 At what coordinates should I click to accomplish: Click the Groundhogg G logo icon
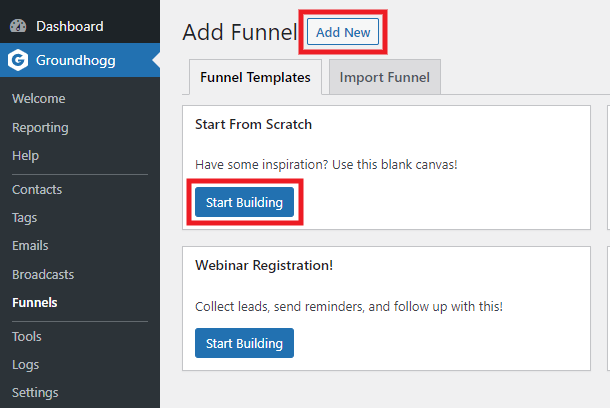coord(18,60)
